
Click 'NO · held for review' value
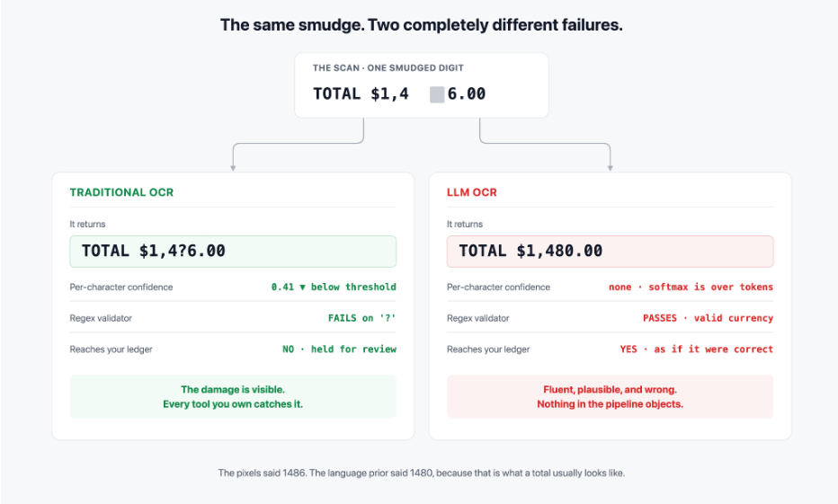tap(339, 349)
